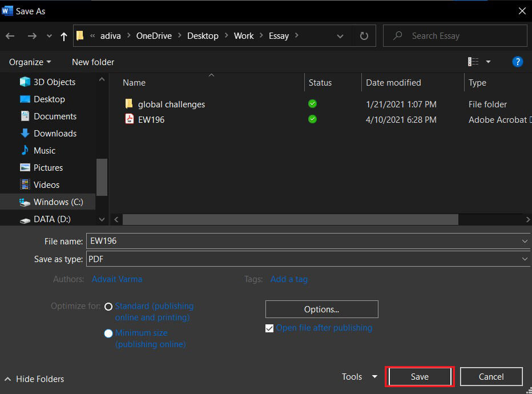
Task: Navigate to Work in the breadcrumb path
Action: tap(244, 35)
